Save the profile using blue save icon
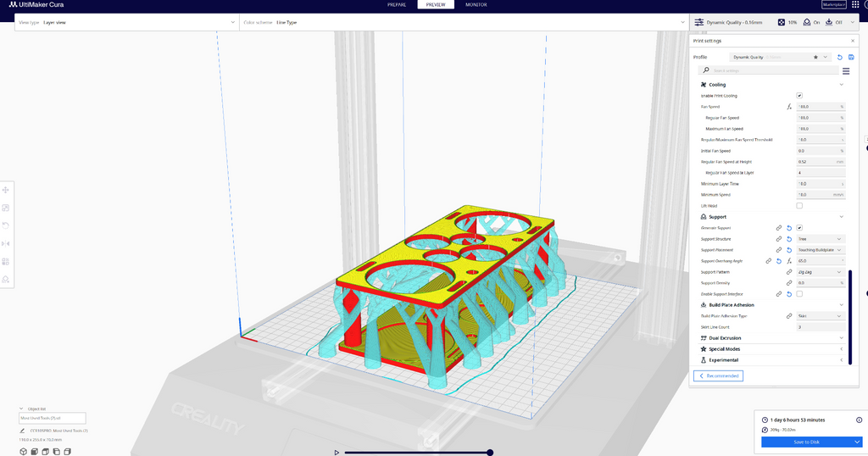Viewport: 868px width, 456px height. pyautogui.click(x=851, y=57)
